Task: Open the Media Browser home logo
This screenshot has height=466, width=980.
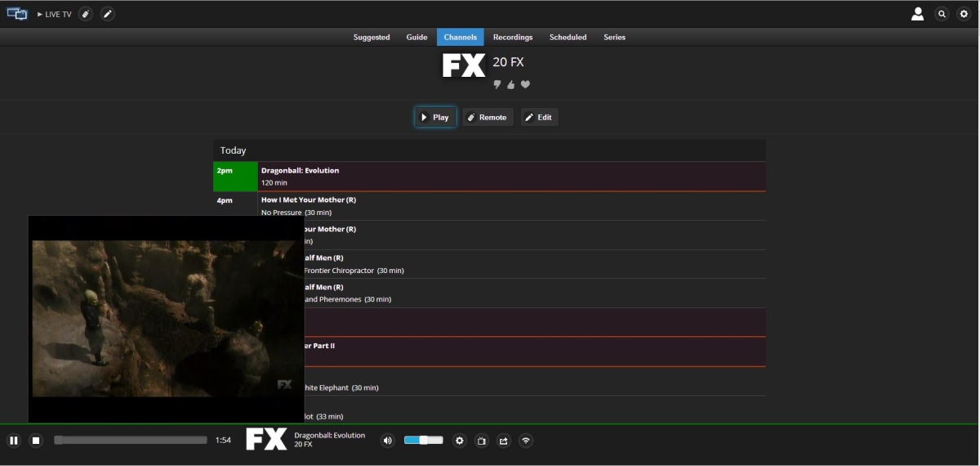Action: click(x=16, y=14)
